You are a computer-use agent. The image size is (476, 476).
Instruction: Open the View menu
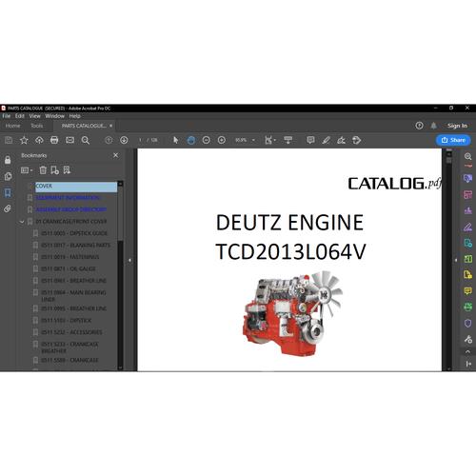coord(34,116)
